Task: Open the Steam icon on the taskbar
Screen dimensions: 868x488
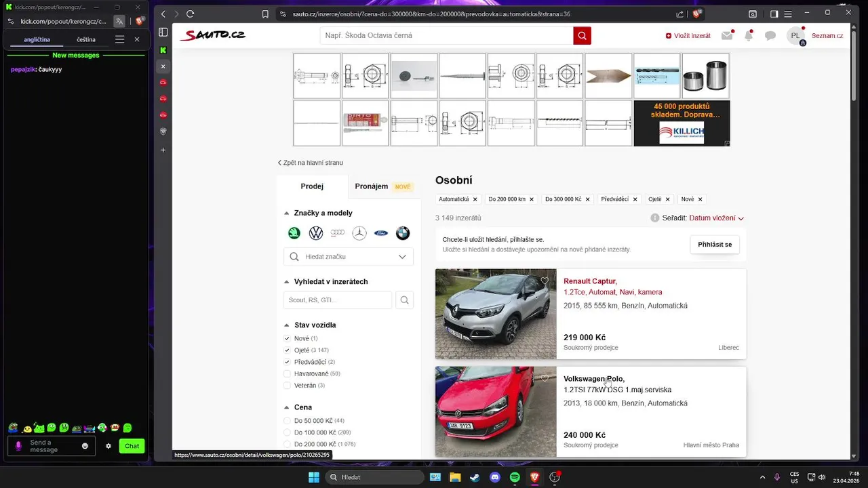Action: click(x=475, y=477)
